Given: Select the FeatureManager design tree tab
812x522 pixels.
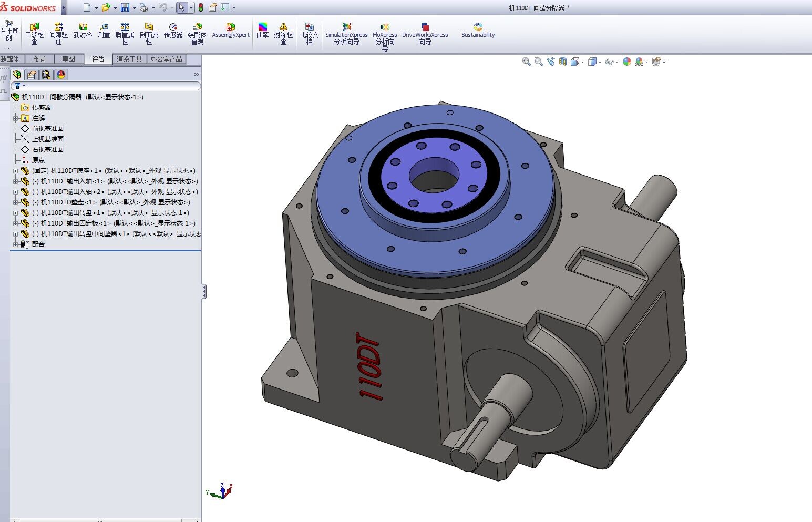Looking at the screenshot, I should click(17, 75).
